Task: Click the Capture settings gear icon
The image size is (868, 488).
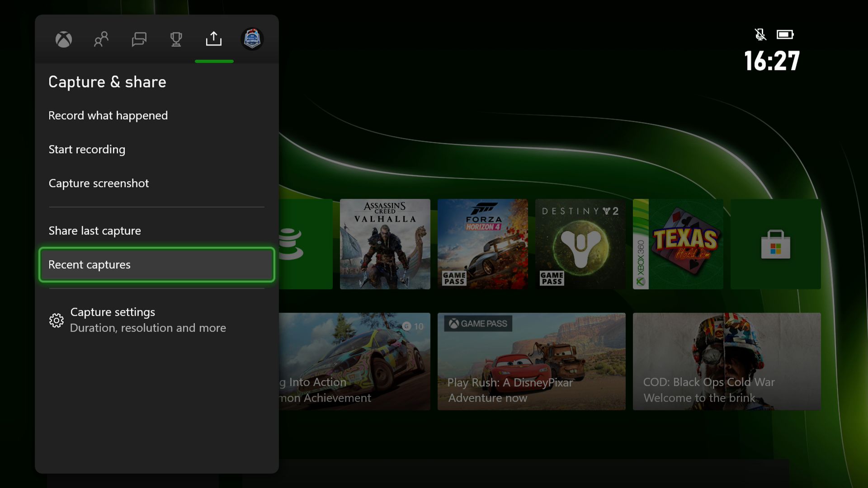Action: point(57,320)
